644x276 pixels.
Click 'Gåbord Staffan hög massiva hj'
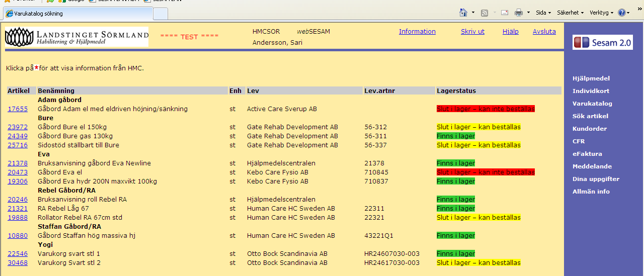coord(87,236)
